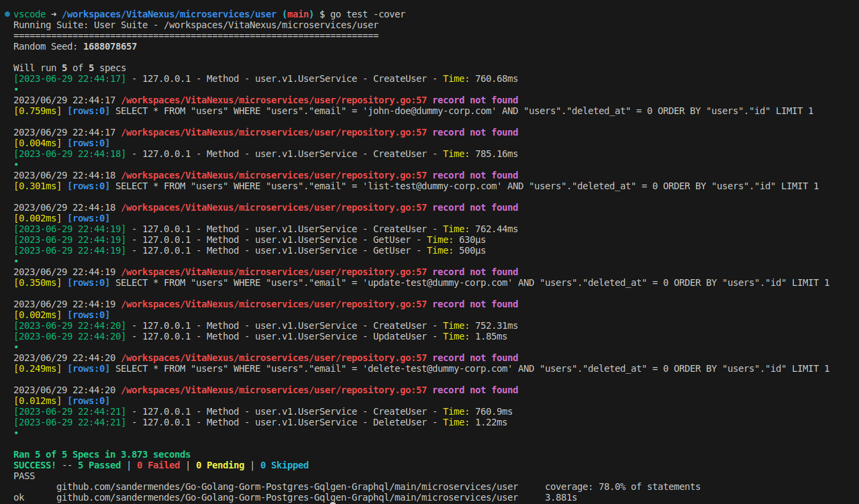859x504 pixels.
Task: Click the random seed value 1688078657
Action: [x=110, y=46]
